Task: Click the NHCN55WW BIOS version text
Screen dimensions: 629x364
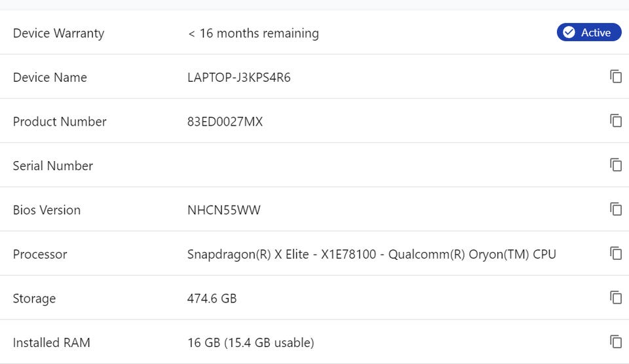Action: click(224, 210)
